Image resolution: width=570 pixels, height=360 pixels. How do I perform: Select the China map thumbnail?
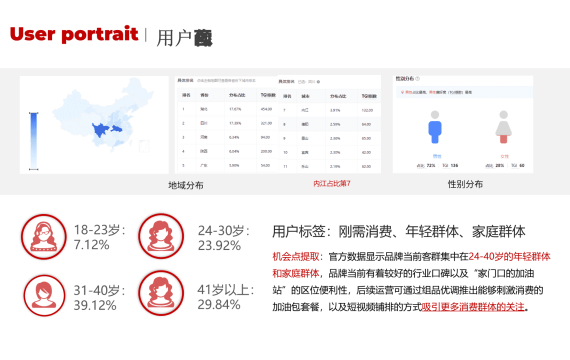[x=94, y=125]
